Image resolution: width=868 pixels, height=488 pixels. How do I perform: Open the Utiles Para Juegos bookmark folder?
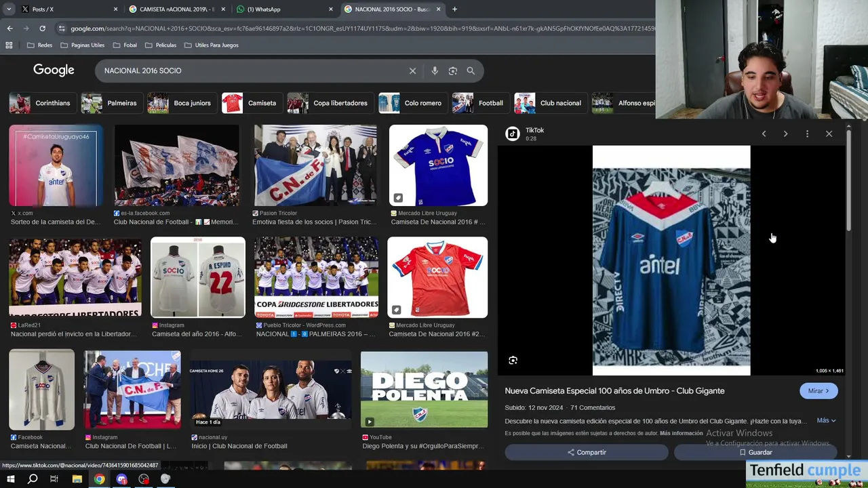pyautogui.click(x=211, y=45)
